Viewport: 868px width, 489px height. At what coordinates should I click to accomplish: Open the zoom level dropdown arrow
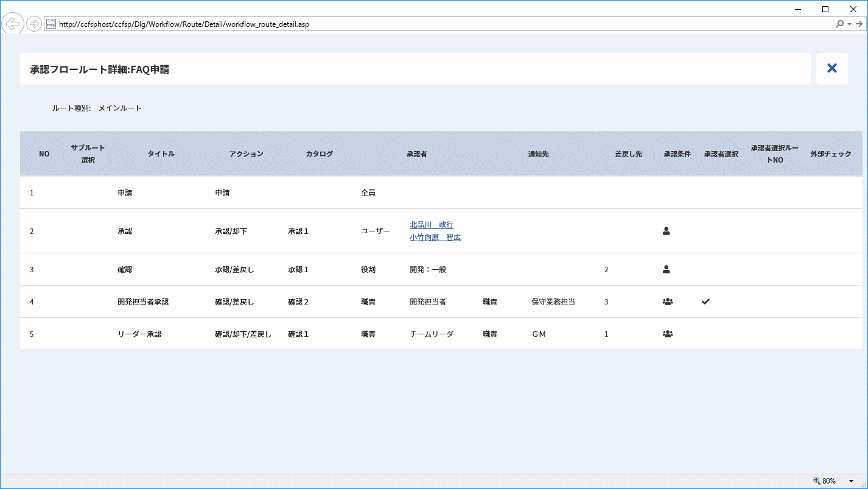(x=851, y=481)
